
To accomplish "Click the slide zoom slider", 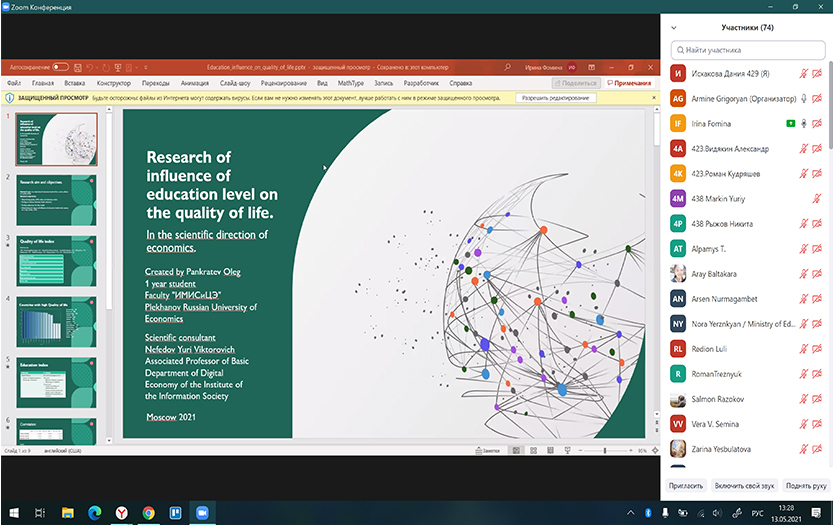I will [604, 451].
